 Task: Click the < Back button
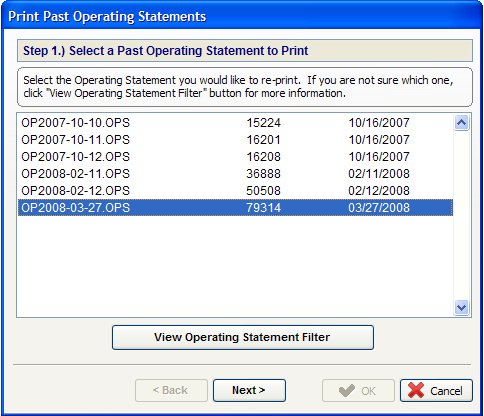pyautogui.click(x=171, y=390)
